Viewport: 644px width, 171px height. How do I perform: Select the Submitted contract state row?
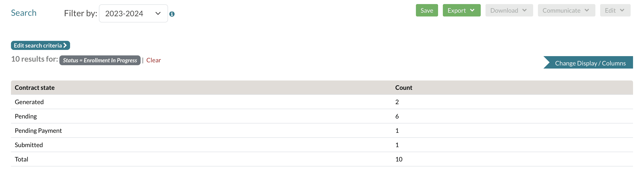pyautogui.click(x=29, y=145)
